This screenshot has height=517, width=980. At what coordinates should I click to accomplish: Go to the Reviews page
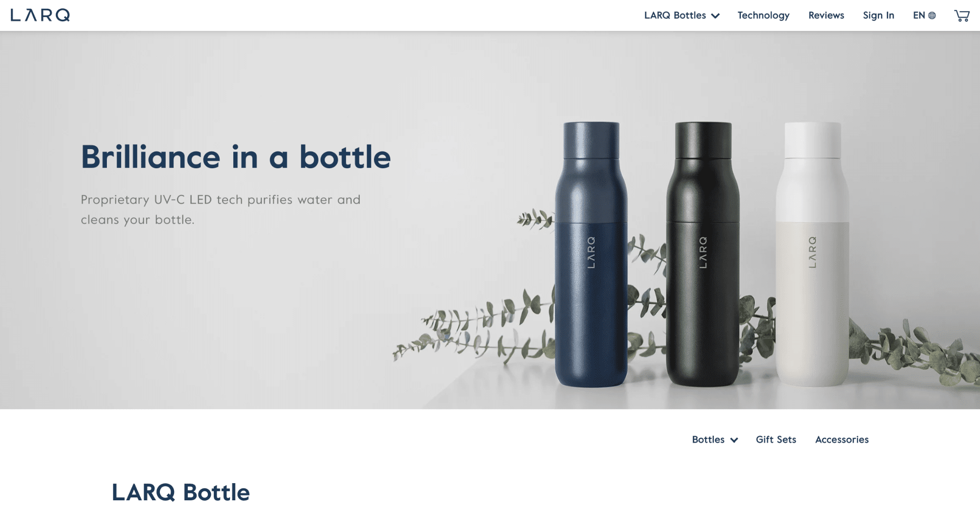click(x=826, y=15)
